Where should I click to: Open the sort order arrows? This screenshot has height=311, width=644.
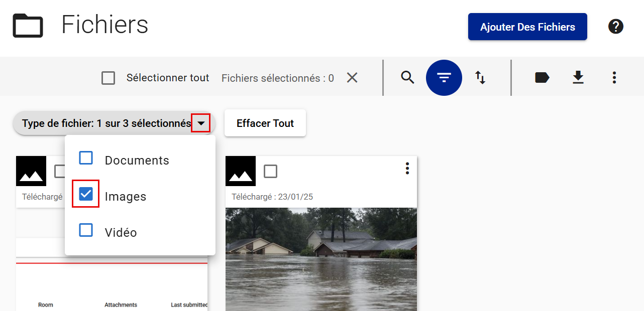tap(480, 77)
